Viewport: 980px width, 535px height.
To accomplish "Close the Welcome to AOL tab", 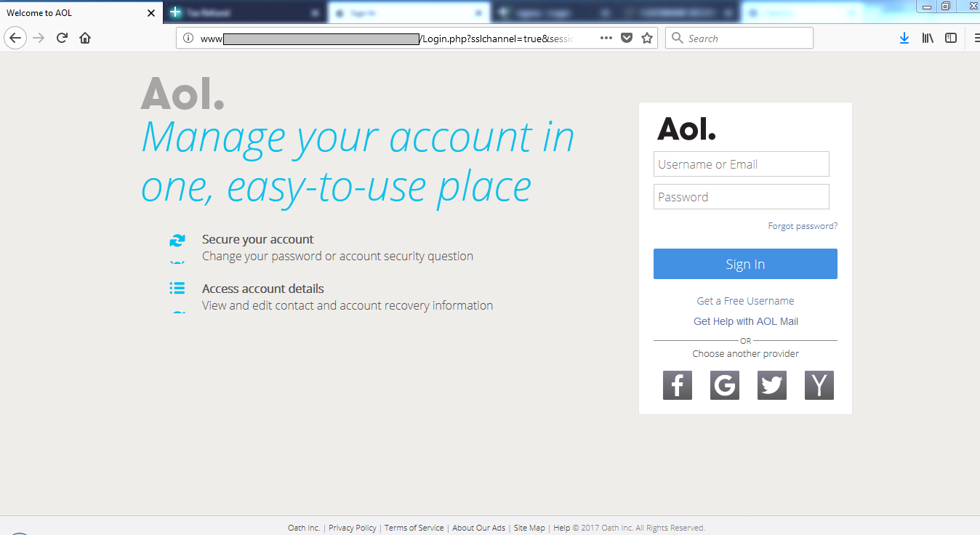I will [151, 13].
